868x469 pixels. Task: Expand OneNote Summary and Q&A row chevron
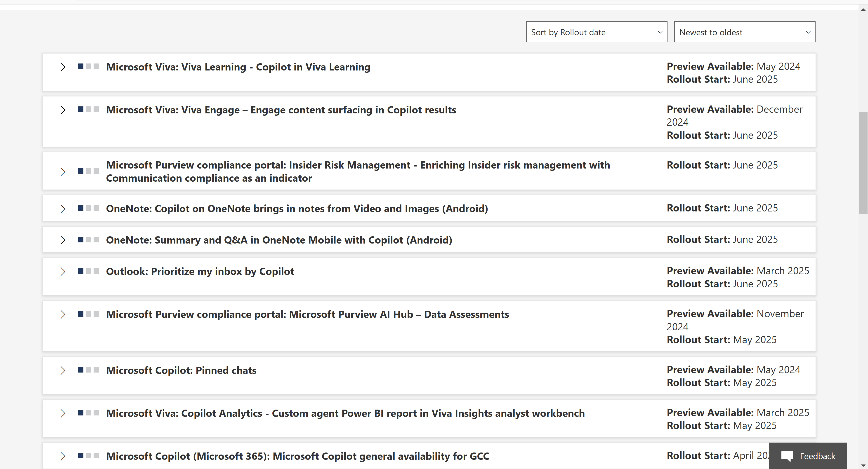pos(63,240)
